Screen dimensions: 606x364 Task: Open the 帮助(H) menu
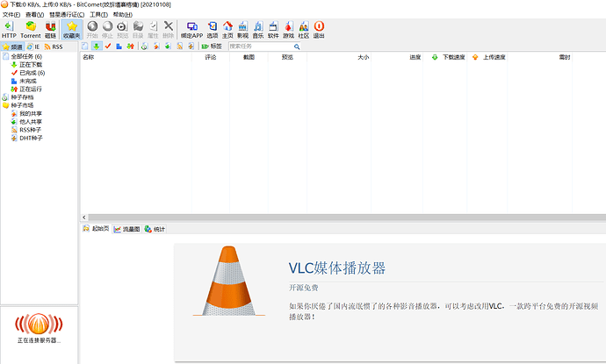point(122,14)
